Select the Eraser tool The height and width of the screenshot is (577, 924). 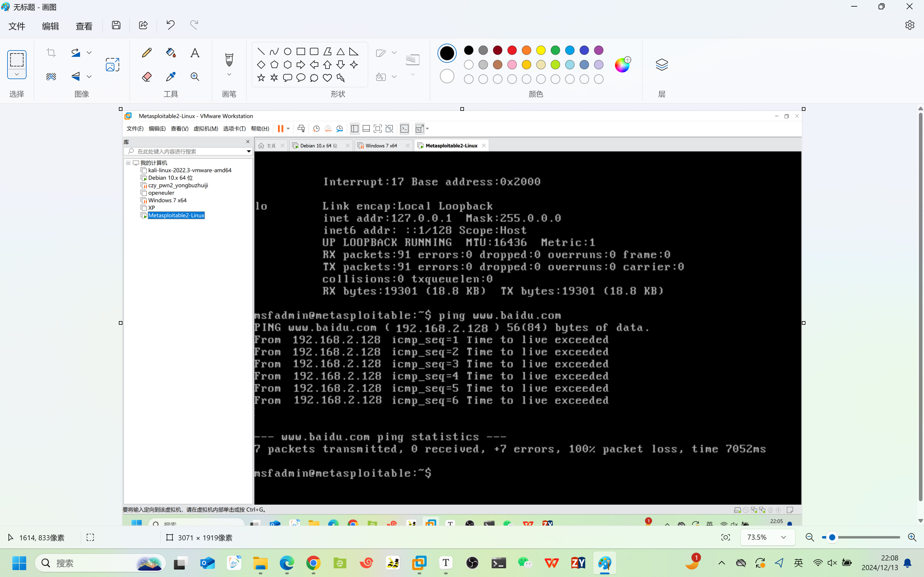pos(147,77)
